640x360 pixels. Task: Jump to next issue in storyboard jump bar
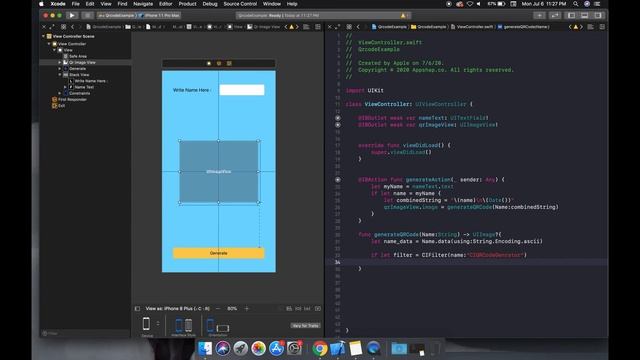point(297,27)
